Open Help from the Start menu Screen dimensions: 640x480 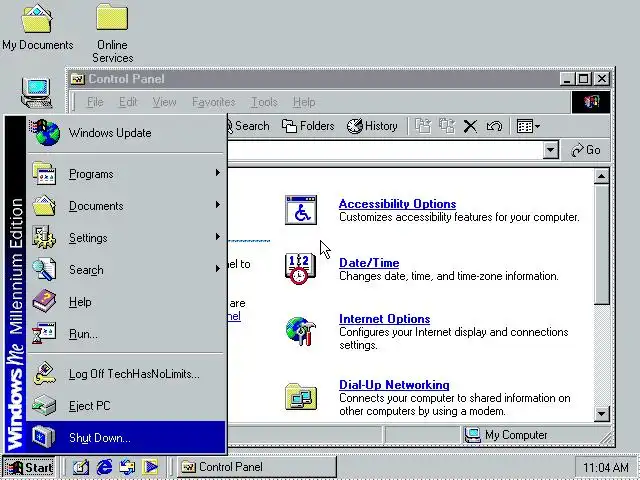tap(126, 302)
